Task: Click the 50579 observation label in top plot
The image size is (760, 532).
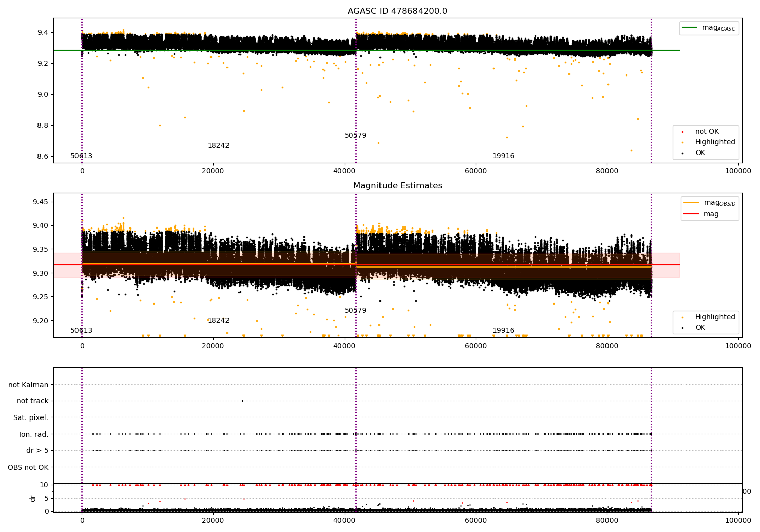Action: 355,136
